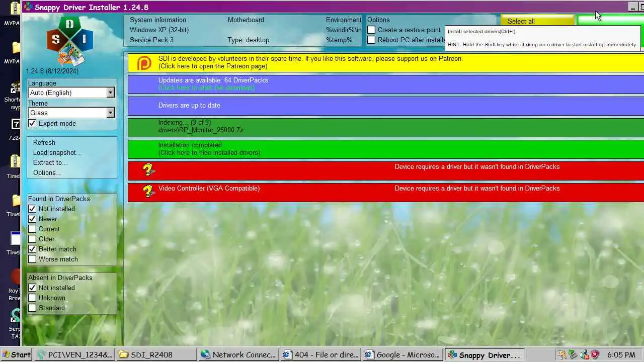Click System information heading
The height and width of the screenshot is (362, 644).
click(158, 20)
